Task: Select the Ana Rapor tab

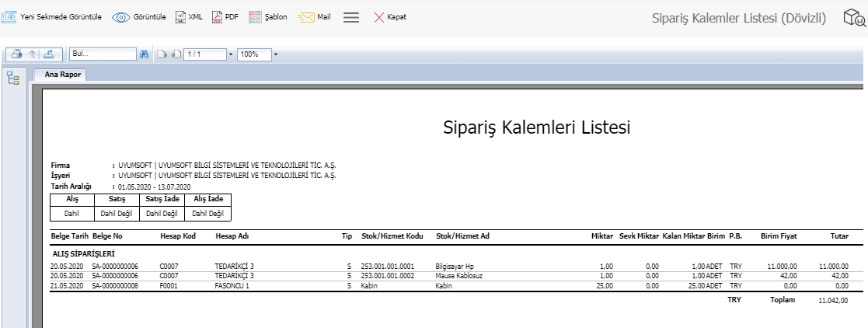Action: click(59, 75)
